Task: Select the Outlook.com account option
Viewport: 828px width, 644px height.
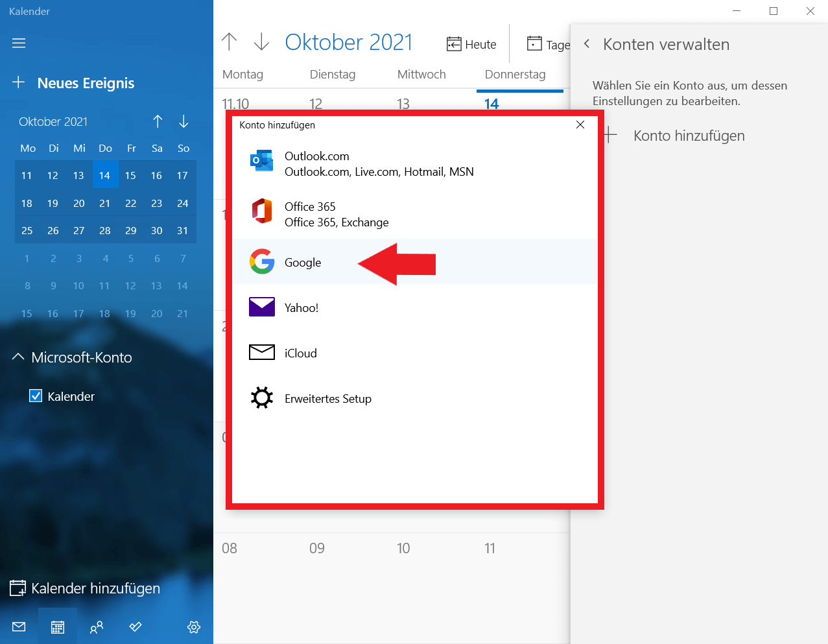Action: pyautogui.click(x=415, y=163)
